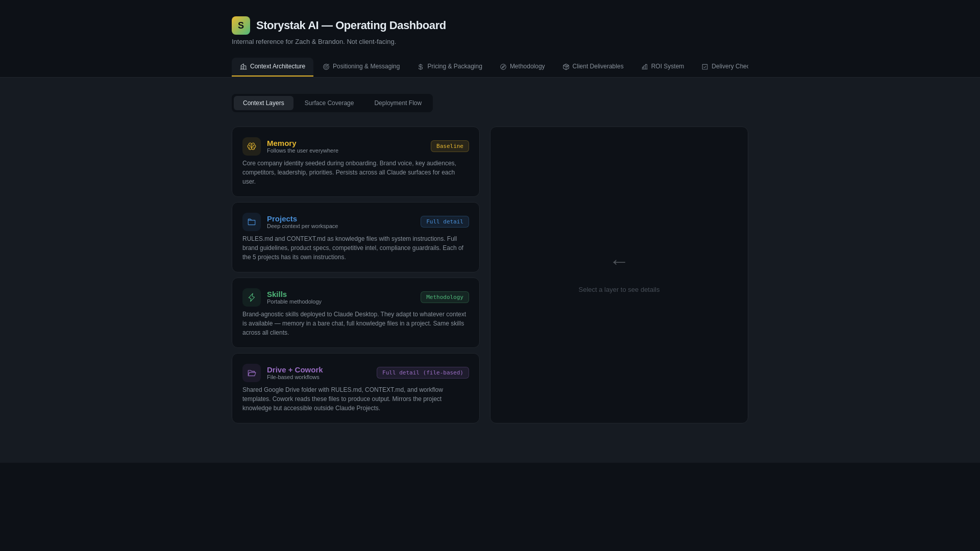This screenshot has width=980, height=551.
Task: Click the Full detail badge on Projects
Action: (x=445, y=222)
